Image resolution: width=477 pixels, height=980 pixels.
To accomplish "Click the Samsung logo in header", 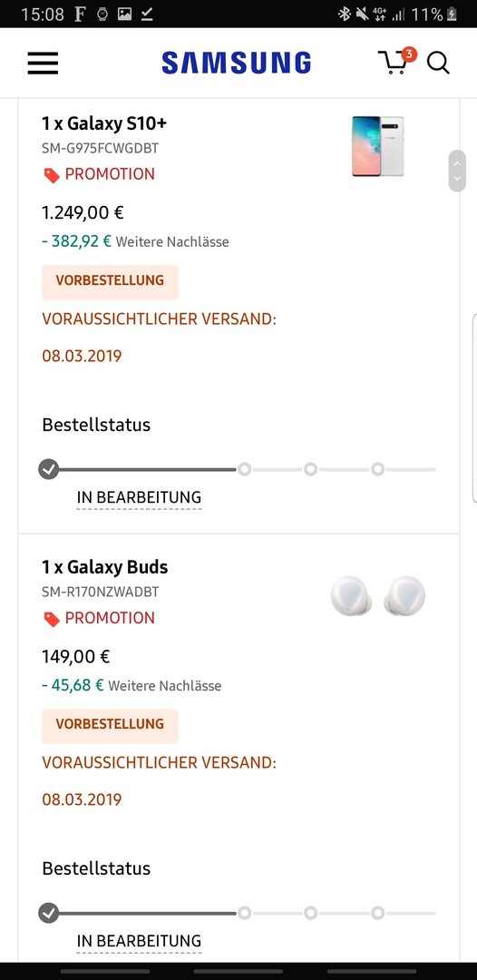I will point(236,64).
